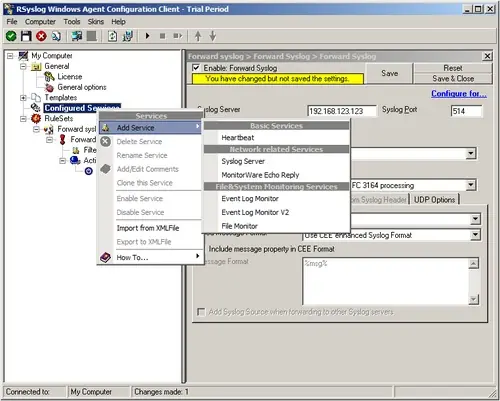Open the Help menu
This screenshot has height=401, width=500.
[x=118, y=22]
